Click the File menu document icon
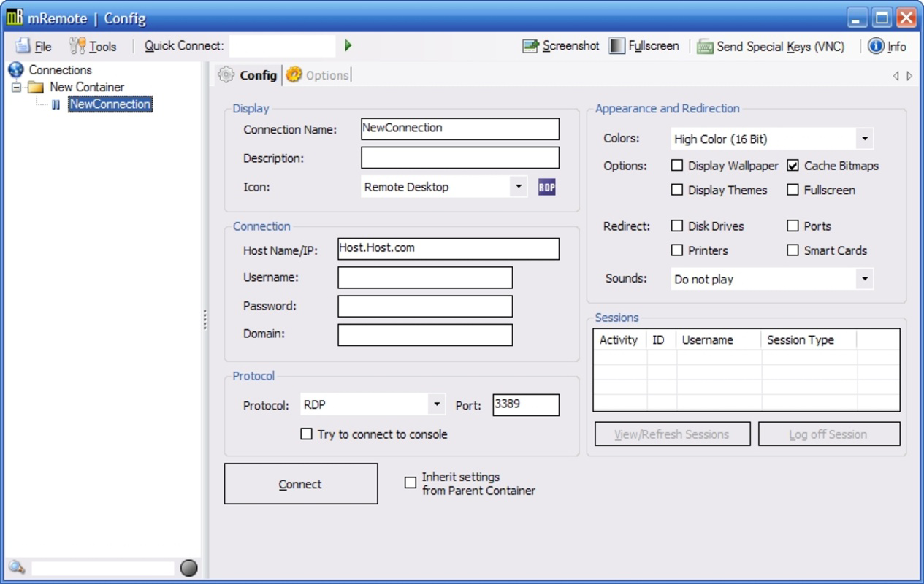Screen dimensions: 924x584 [23, 46]
